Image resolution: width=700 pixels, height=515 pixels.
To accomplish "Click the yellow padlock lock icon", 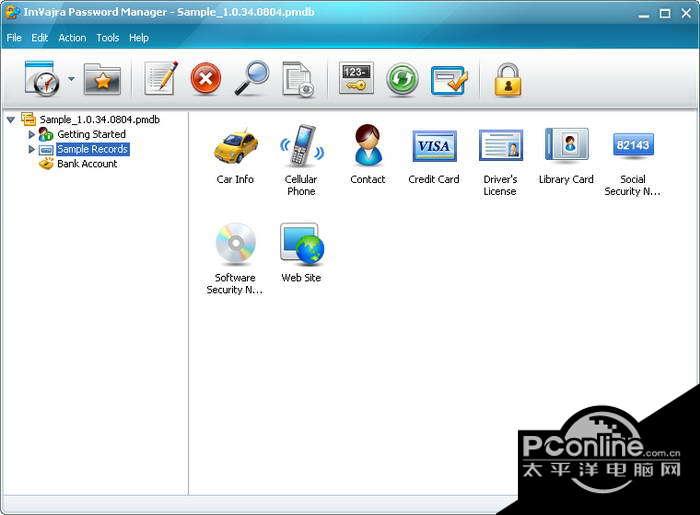I will pyautogui.click(x=508, y=79).
